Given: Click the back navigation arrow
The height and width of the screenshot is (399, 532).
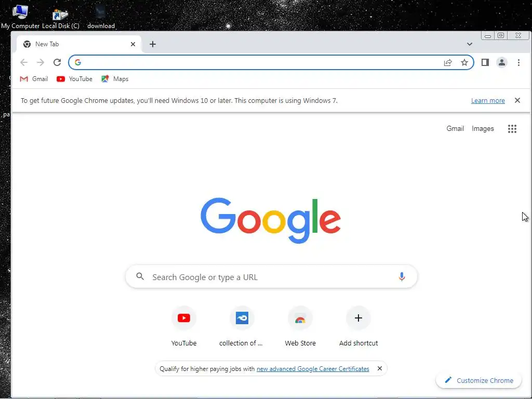Looking at the screenshot, I should coord(24,62).
